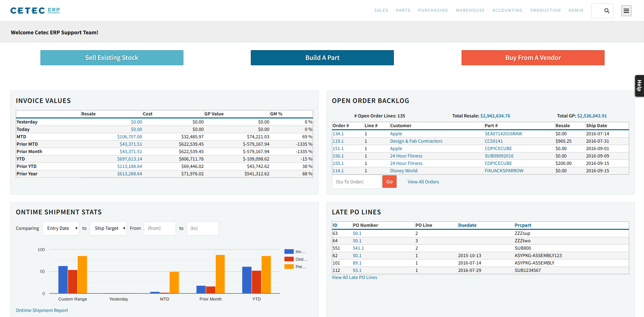Click the Custom Range blue chart bar
The image size is (644, 317).
63,280
